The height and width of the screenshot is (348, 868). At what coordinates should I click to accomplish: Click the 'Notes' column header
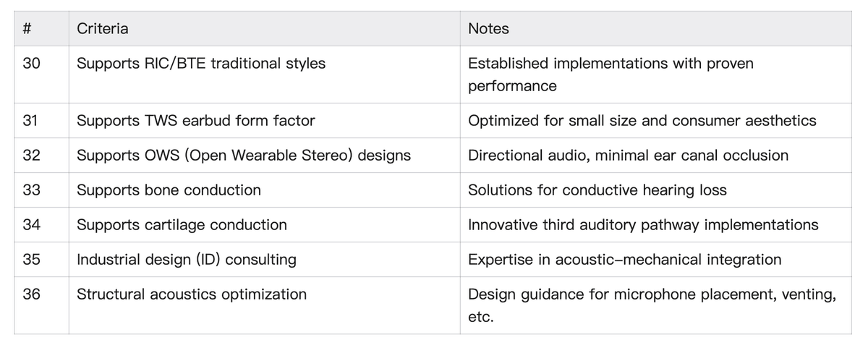488,29
